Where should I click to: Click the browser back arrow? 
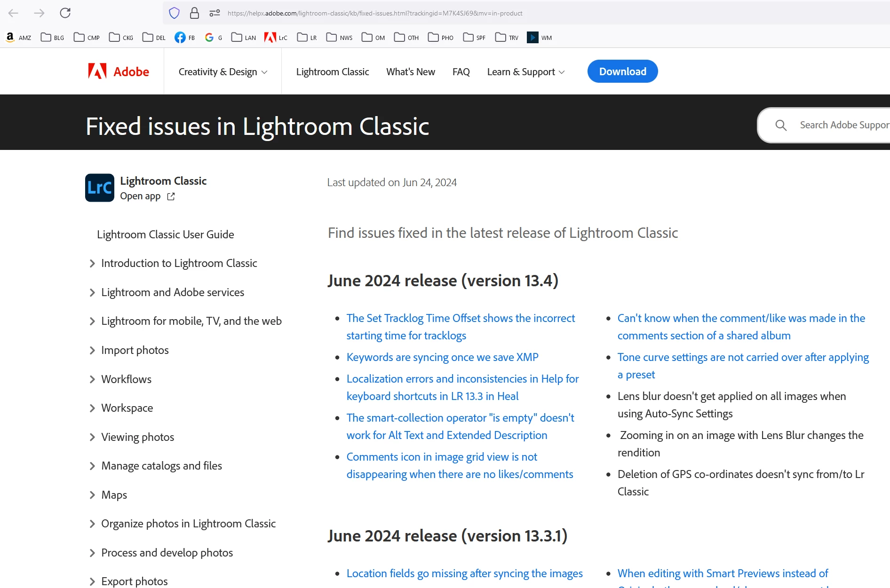click(x=13, y=13)
